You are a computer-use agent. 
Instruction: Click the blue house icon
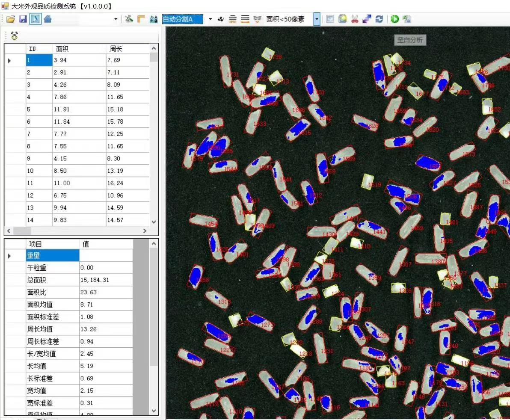[x=47, y=19]
